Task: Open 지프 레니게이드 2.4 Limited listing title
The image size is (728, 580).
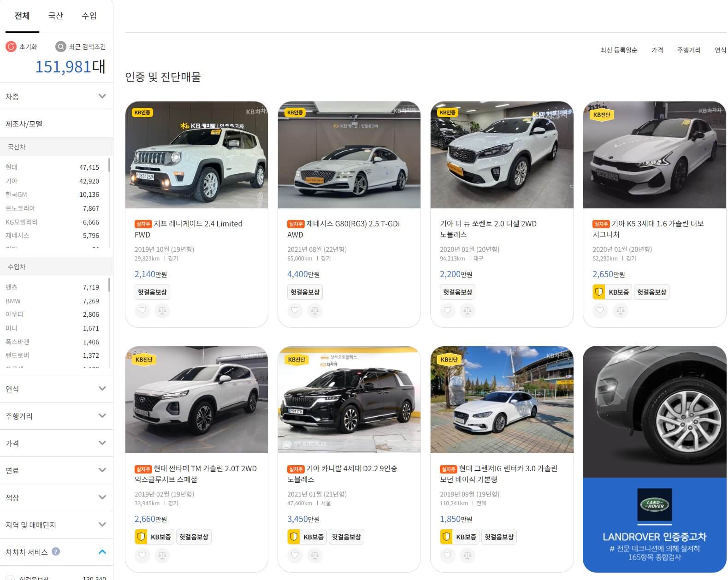Action: [x=189, y=229]
